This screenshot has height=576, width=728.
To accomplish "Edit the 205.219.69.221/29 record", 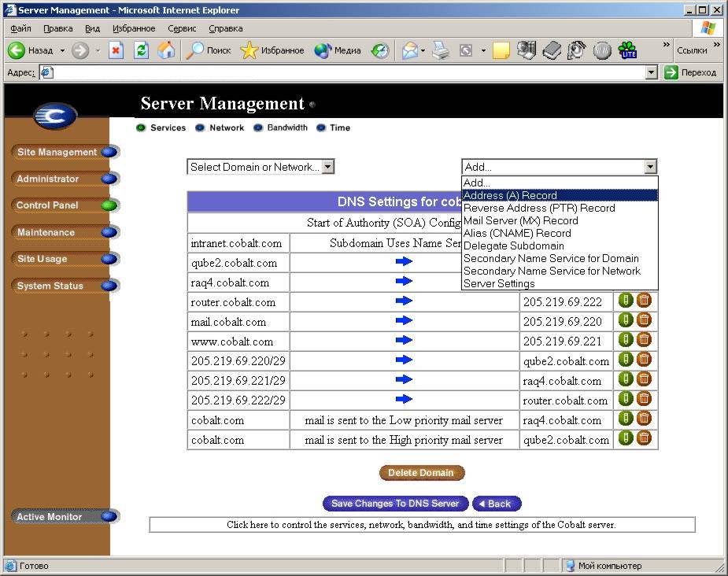I will (x=626, y=379).
